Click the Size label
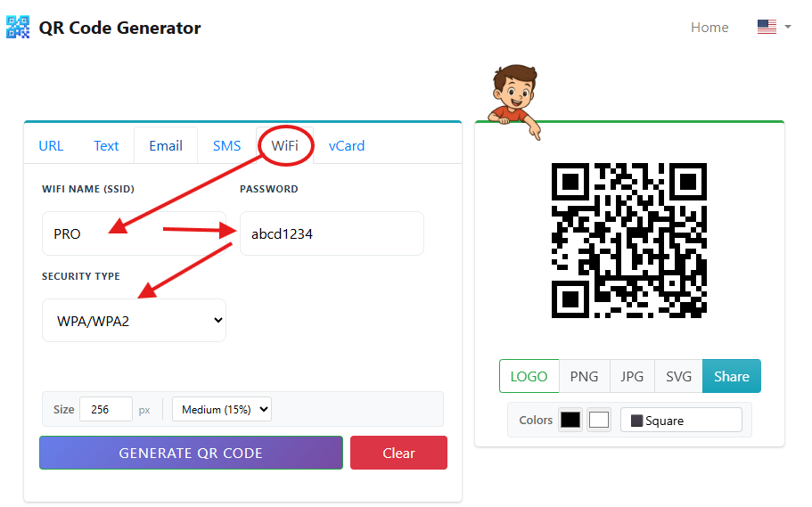 coord(63,410)
